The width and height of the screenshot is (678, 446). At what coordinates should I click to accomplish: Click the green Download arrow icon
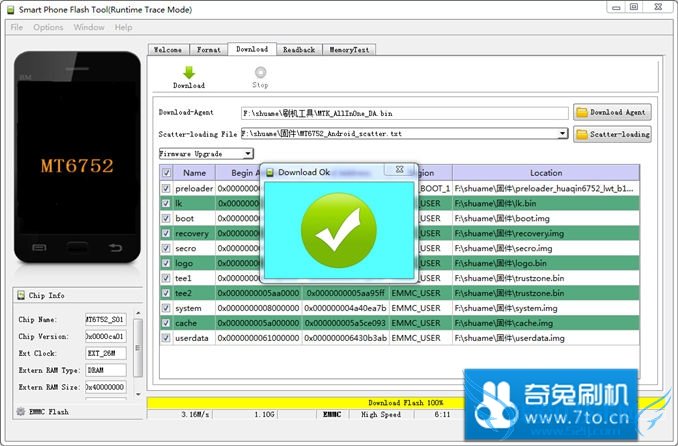click(189, 72)
